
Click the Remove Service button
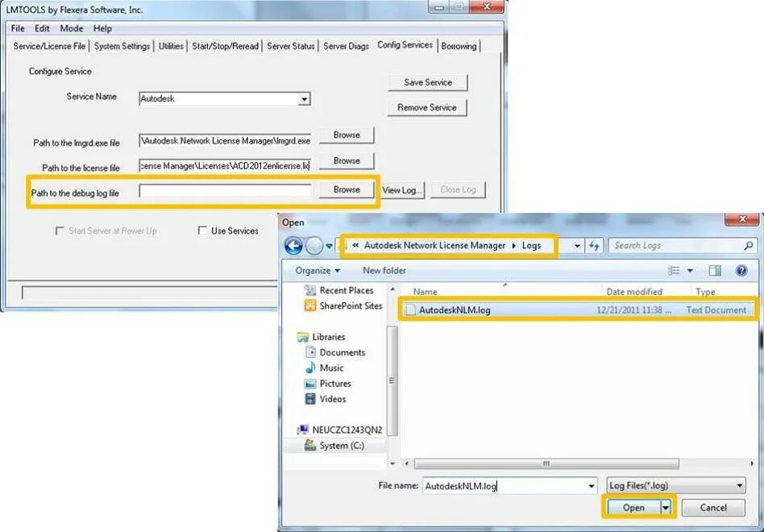pyautogui.click(x=427, y=108)
